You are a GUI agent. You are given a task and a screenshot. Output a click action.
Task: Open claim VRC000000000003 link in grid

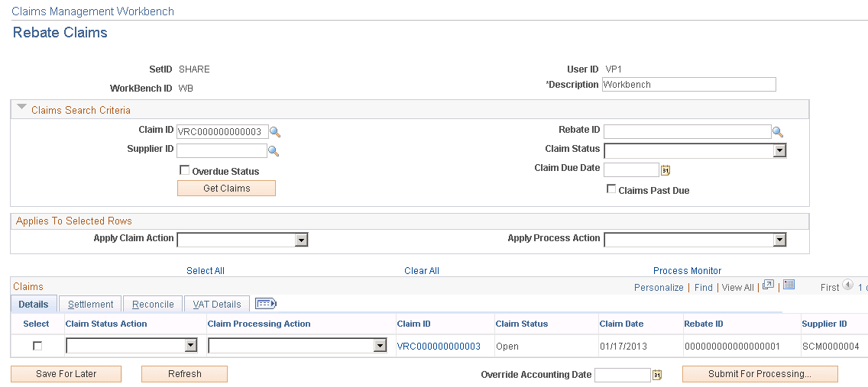(439, 346)
